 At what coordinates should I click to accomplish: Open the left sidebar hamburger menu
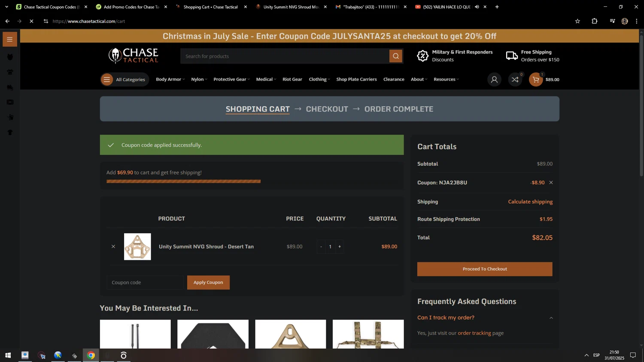pyautogui.click(x=9, y=39)
